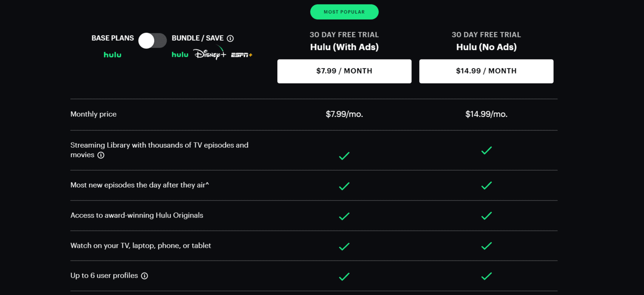The image size is (644, 295).
Task: Click the checkmark for Hulu Originals under With Ads
Action: pyautogui.click(x=344, y=216)
